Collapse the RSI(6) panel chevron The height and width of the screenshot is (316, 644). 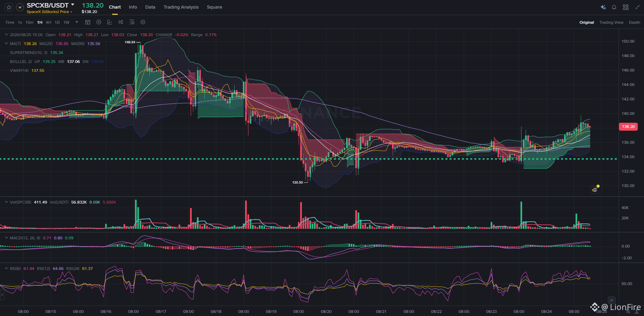click(6, 269)
